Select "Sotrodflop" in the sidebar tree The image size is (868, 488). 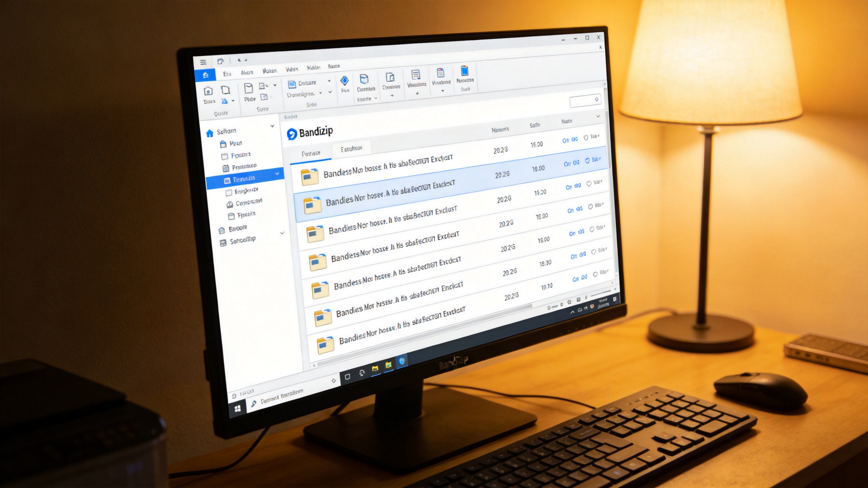243,240
